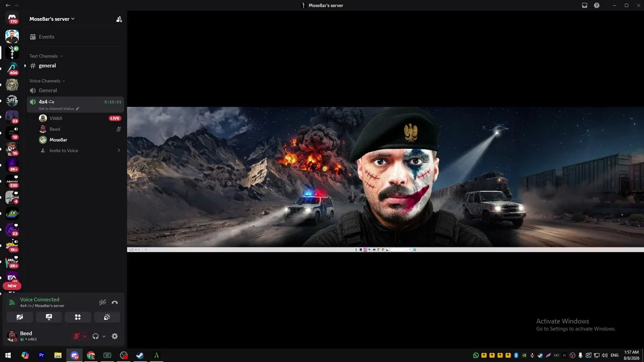Viewport: 644px width, 362px height.
Task: Switch the ENG input language
Action: tap(614, 355)
